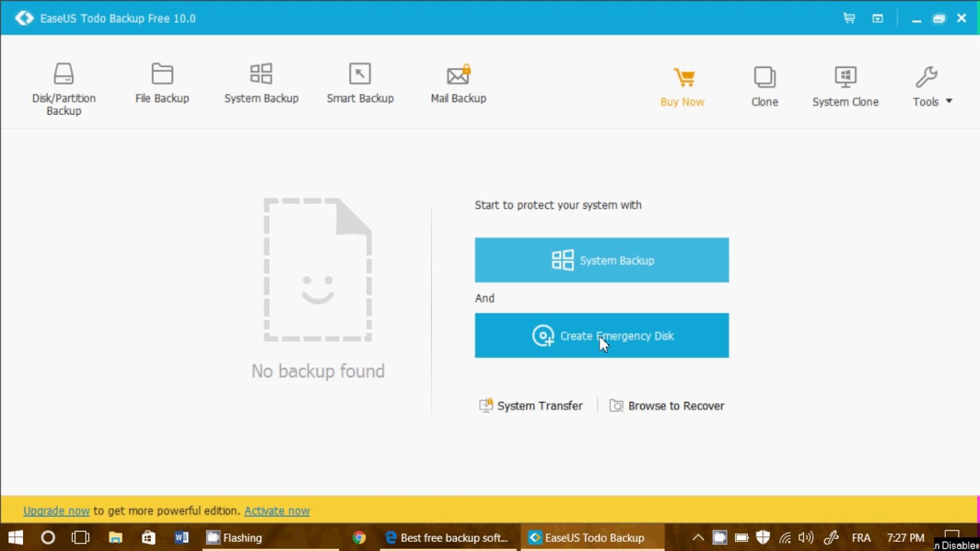Click the EaseUS logo in title bar
Image resolution: width=980 pixels, height=551 pixels.
[24, 18]
